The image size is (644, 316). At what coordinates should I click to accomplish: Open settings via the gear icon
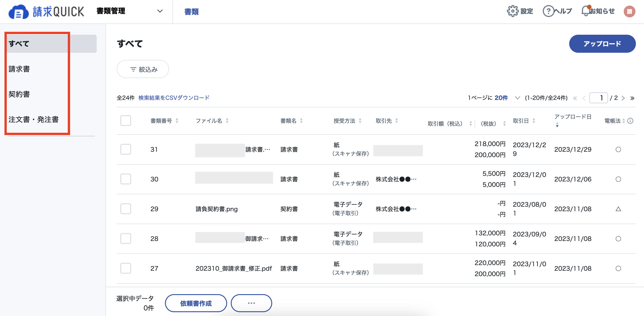coord(512,11)
